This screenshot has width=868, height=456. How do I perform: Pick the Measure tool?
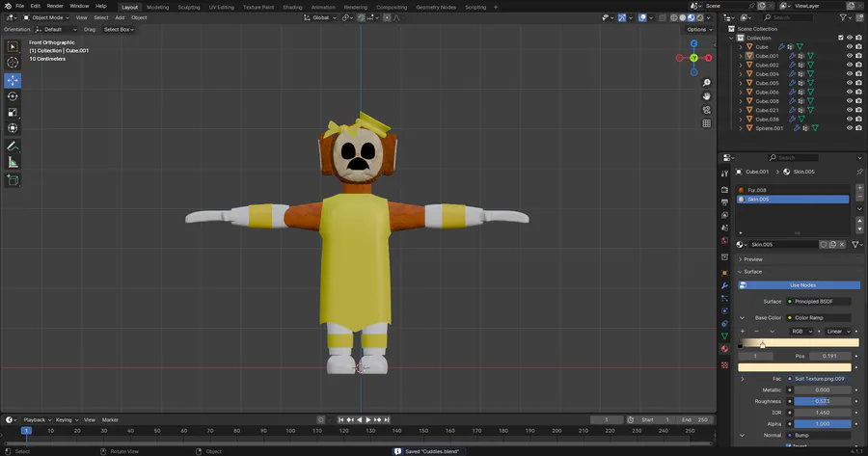tap(13, 162)
